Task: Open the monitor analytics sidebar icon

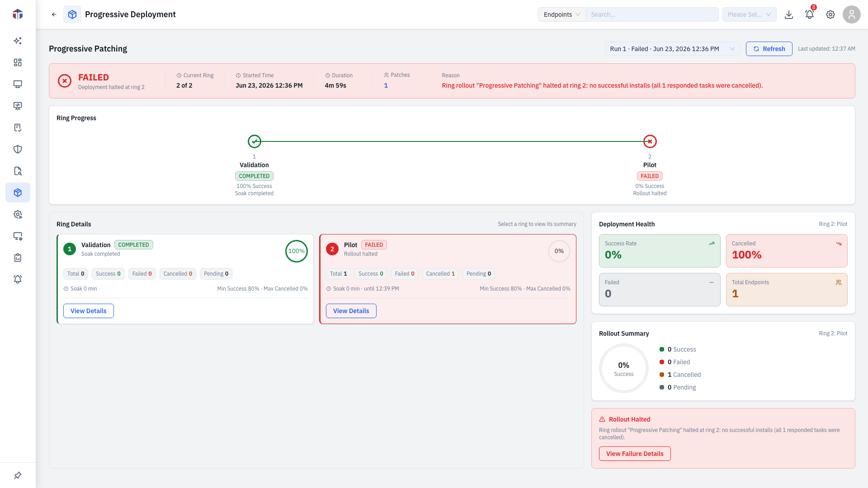Action: pyautogui.click(x=18, y=106)
